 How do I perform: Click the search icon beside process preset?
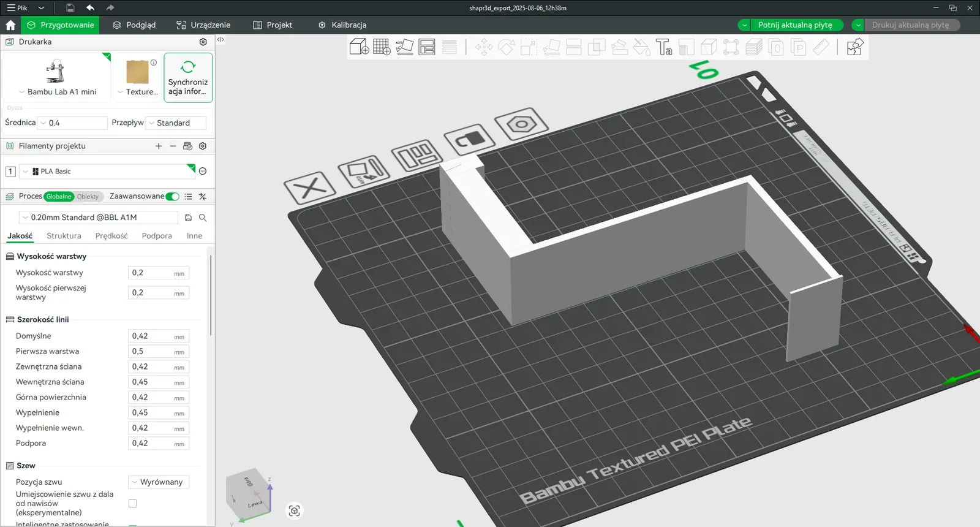(x=203, y=218)
